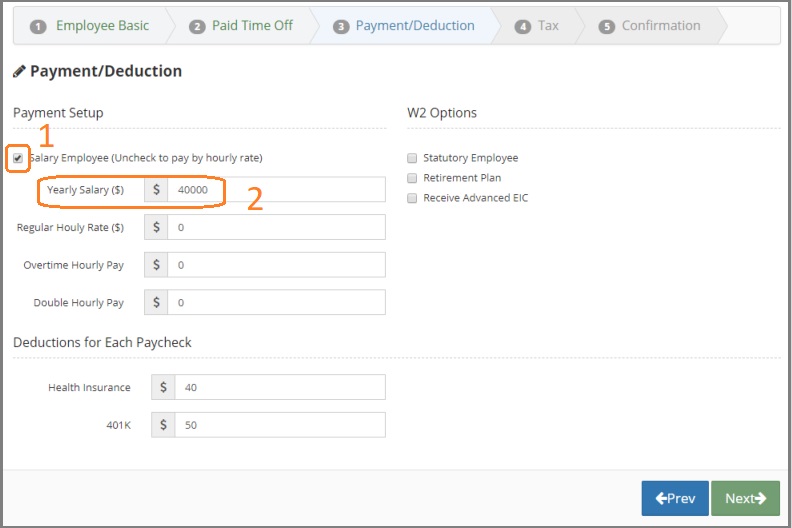Click the Prev button

pyautogui.click(x=675, y=498)
